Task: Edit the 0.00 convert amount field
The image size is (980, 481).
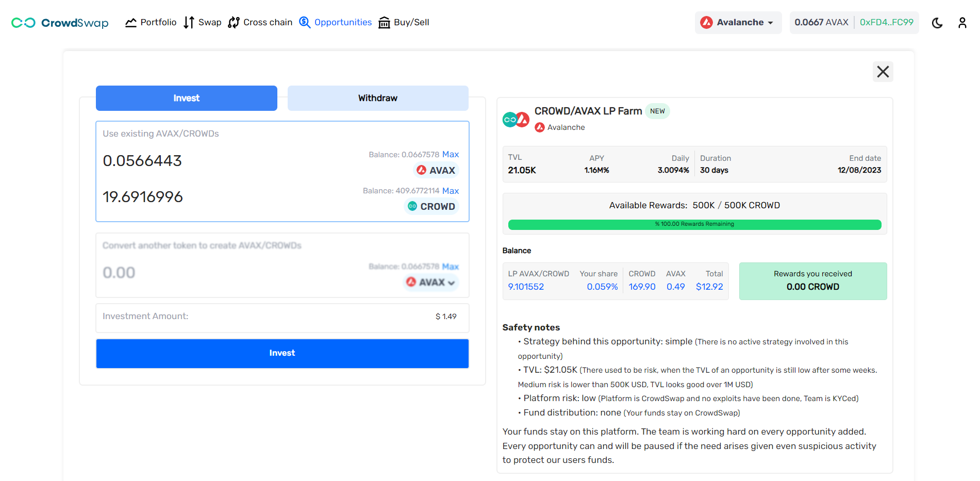Action: (x=119, y=273)
